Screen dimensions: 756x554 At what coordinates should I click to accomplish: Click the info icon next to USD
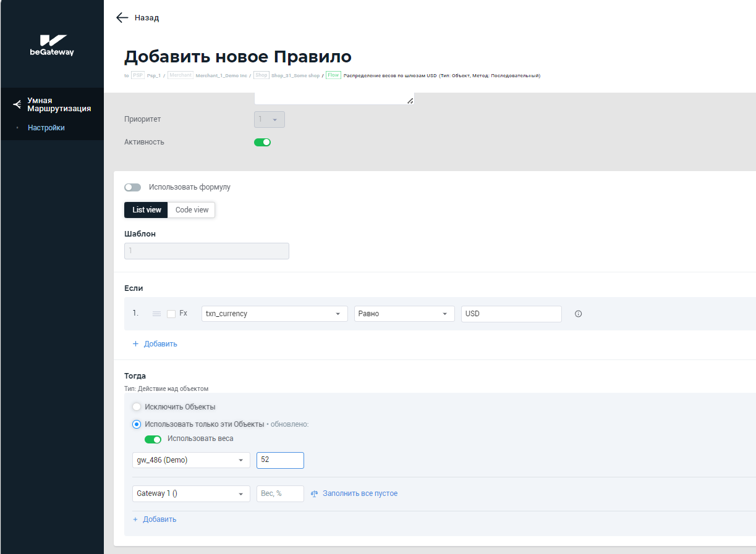click(x=579, y=314)
